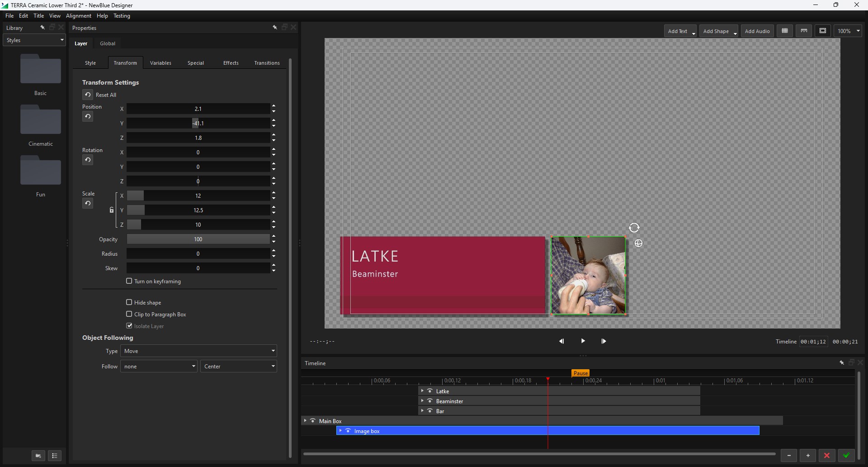The image size is (868, 467).
Task: Play the title preview
Action: [583, 341]
